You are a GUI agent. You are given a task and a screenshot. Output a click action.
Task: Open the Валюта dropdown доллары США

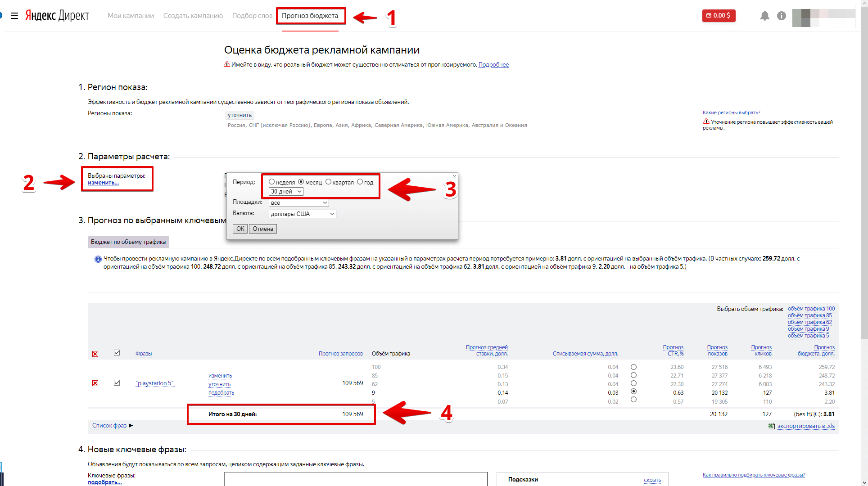point(302,214)
